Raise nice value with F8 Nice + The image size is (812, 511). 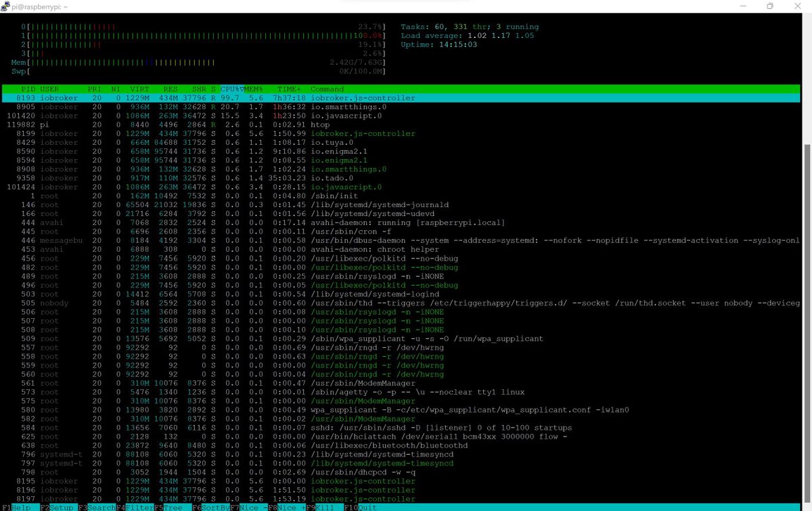click(286, 507)
